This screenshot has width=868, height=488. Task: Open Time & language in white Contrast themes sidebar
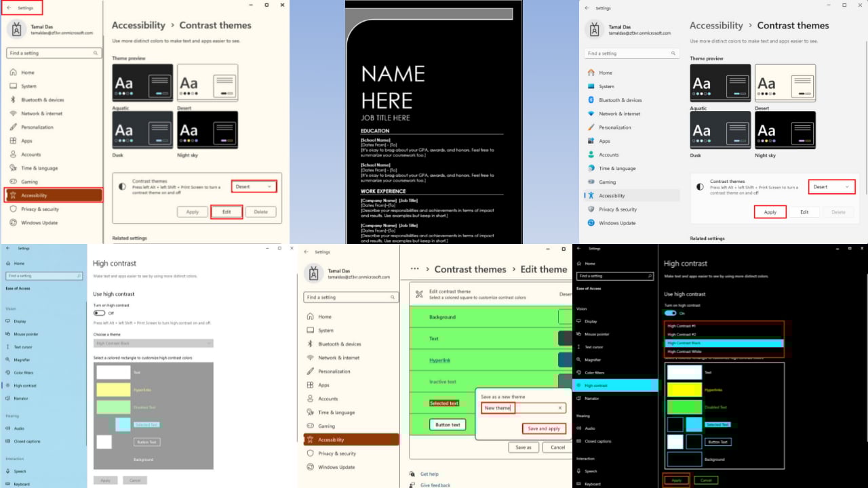[617, 168]
